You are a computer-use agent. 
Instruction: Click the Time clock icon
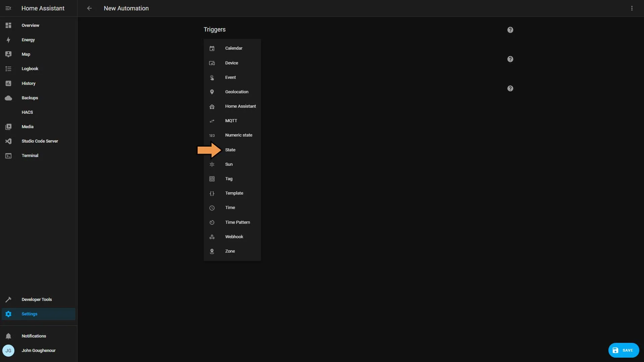[212, 208]
